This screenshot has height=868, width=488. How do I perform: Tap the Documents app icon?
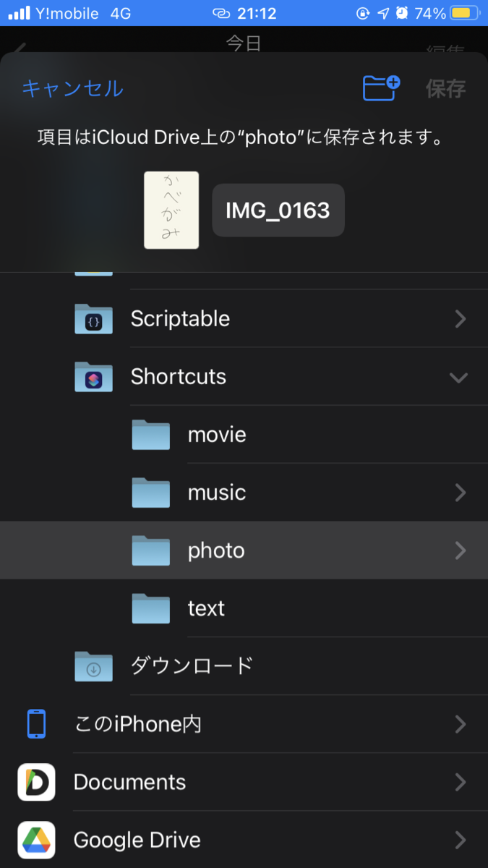click(36, 782)
